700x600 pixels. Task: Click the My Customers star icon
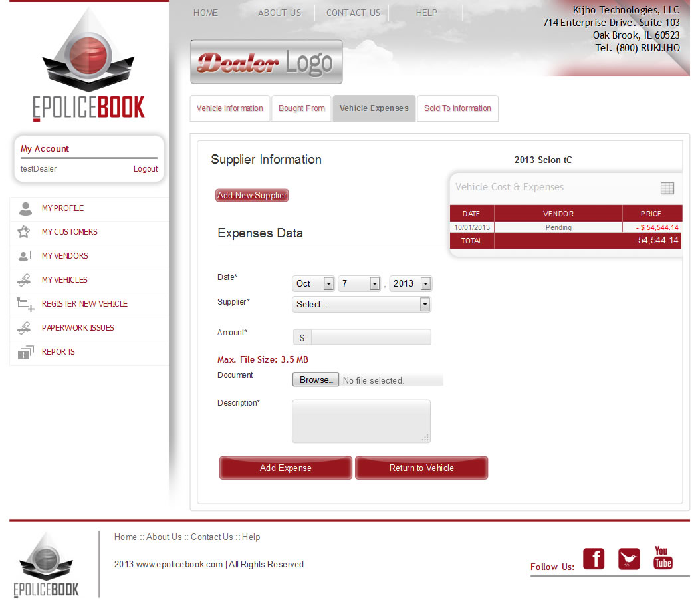(24, 232)
